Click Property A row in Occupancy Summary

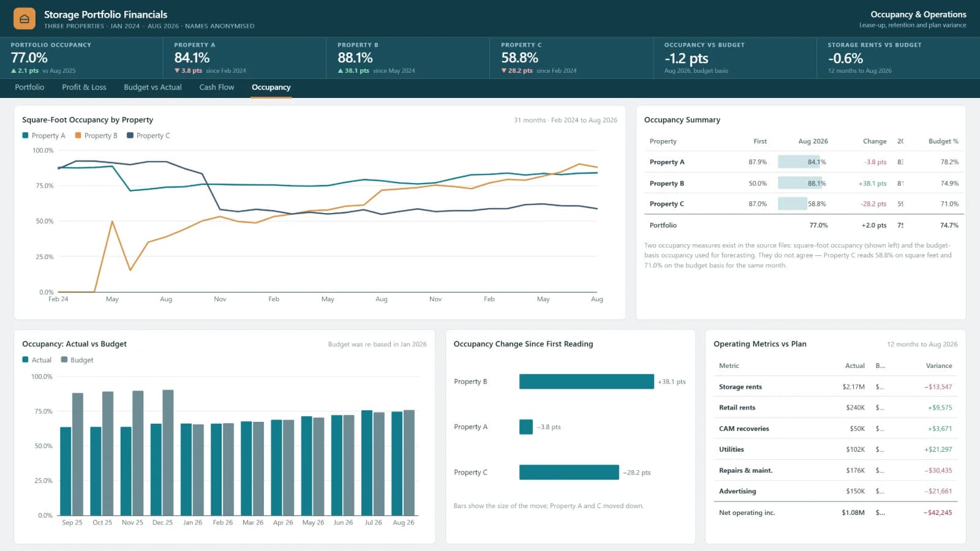pyautogui.click(x=804, y=162)
